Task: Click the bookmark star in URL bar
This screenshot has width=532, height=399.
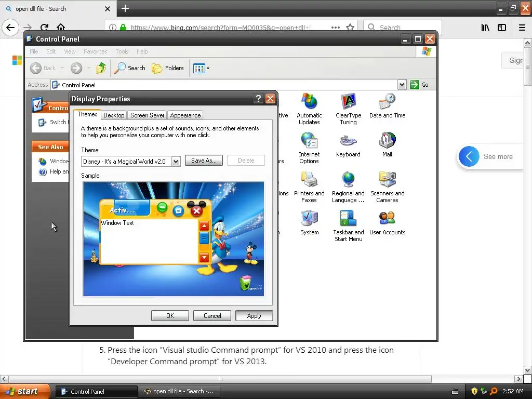Action: pos(350,27)
